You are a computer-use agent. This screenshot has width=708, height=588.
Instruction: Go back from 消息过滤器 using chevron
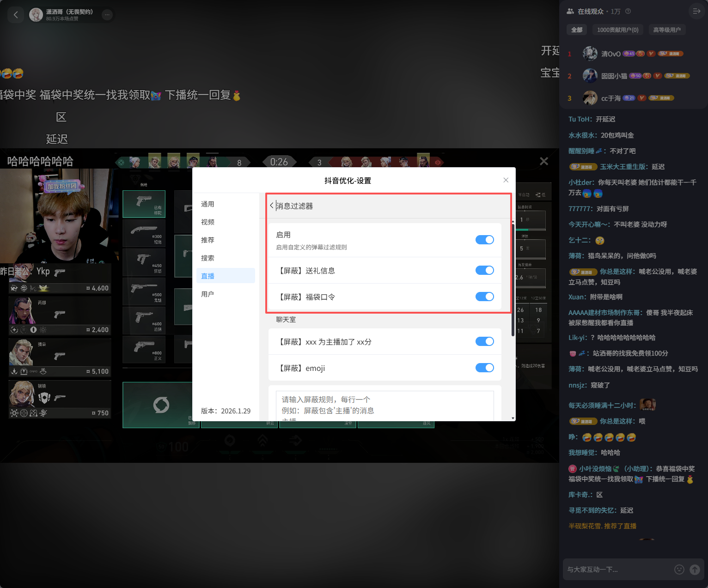(x=272, y=206)
